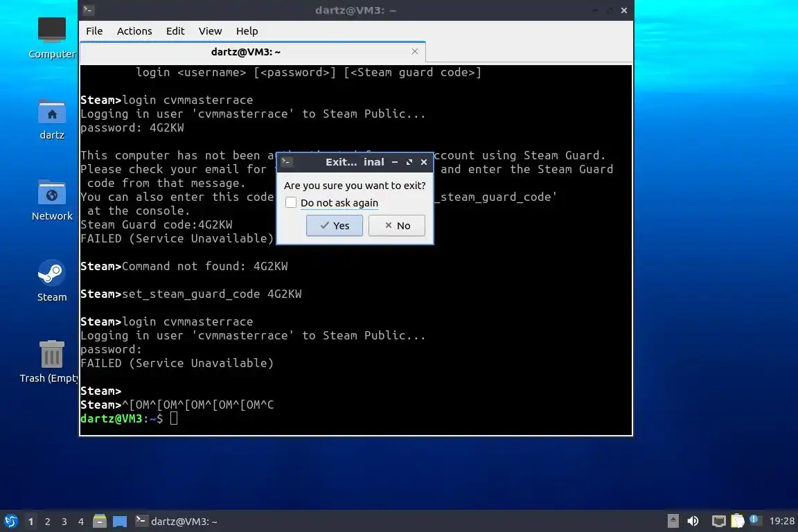
Task: Open the File menu in the terminal
Action: (x=94, y=31)
